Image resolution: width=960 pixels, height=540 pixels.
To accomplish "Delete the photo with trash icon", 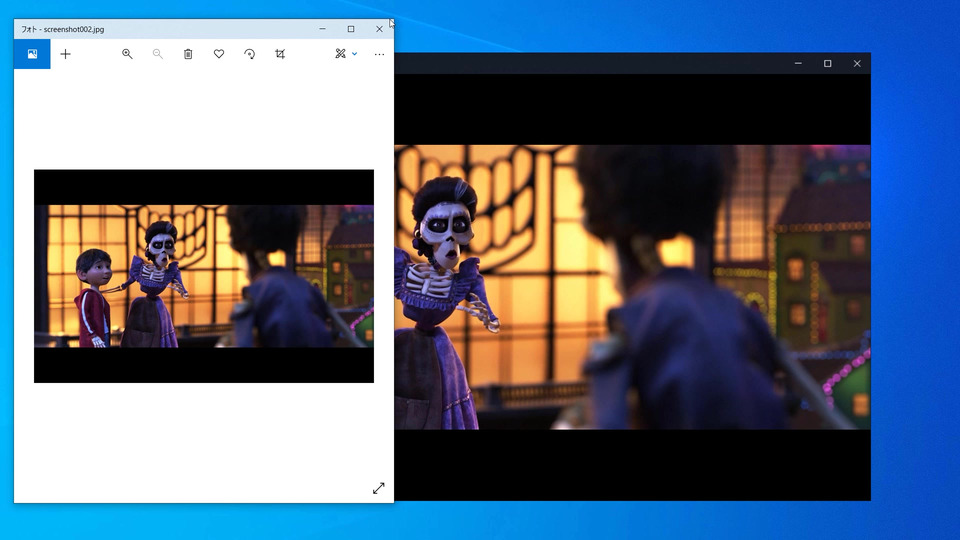I will (188, 54).
